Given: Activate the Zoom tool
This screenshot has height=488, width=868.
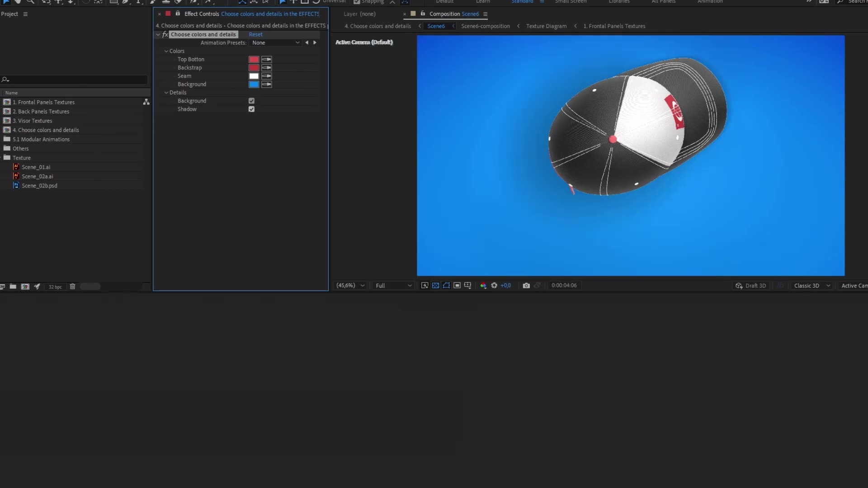Looking at the screenshot, I should click(31, 2).
